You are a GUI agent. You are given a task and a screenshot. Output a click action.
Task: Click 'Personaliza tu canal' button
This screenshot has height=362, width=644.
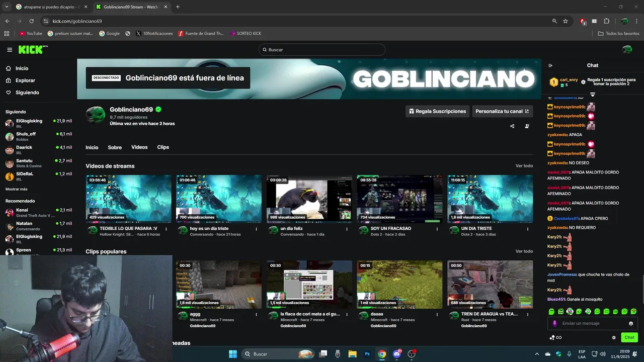[x=502, y=111]
